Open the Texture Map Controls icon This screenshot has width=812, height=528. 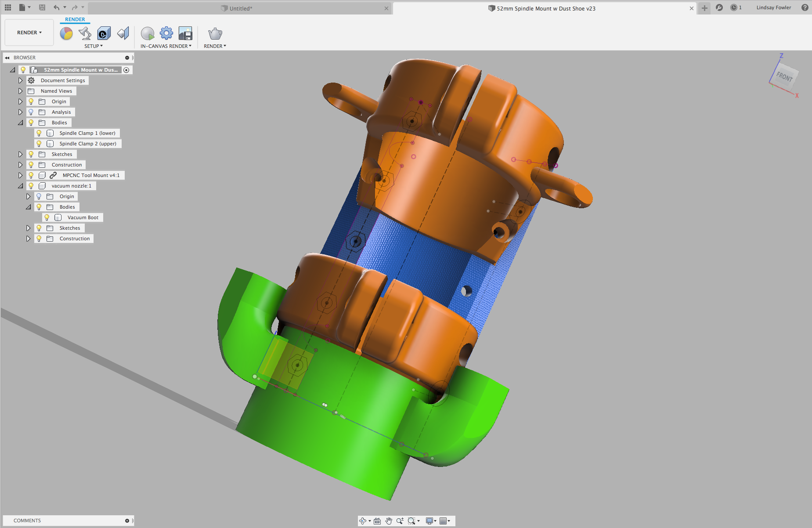tap(123, 33)
